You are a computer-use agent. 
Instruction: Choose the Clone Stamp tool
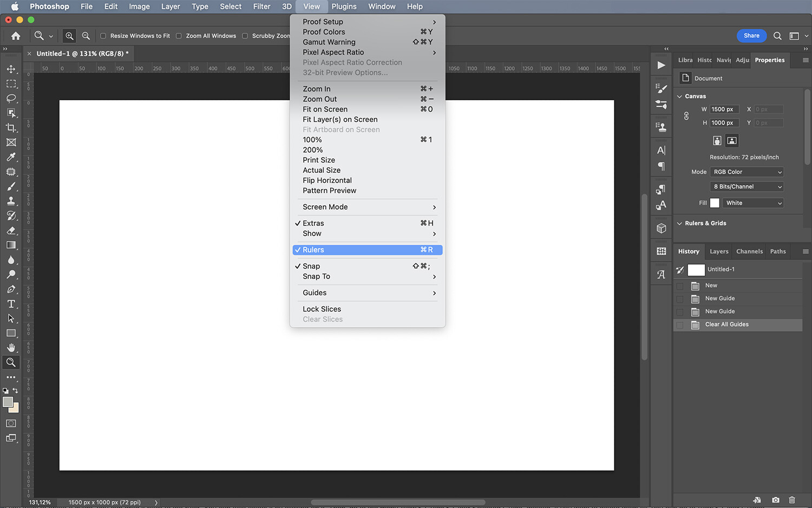coord(11,201)
